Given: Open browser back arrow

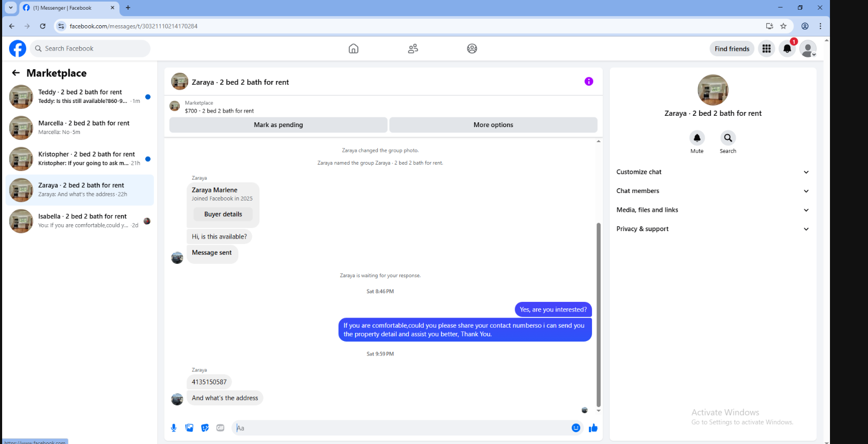Looking at the screenshot, I should tap(12, 26).
